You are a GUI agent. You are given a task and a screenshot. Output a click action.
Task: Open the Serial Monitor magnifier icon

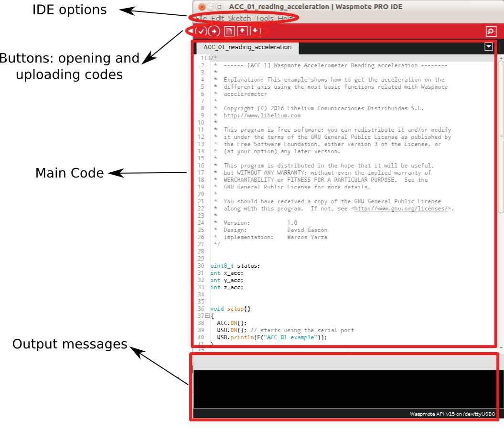(x=491, y=31)
